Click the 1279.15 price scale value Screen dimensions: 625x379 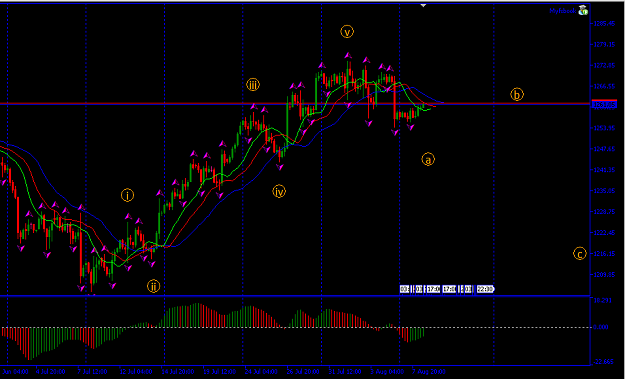[x=604, y=45]
